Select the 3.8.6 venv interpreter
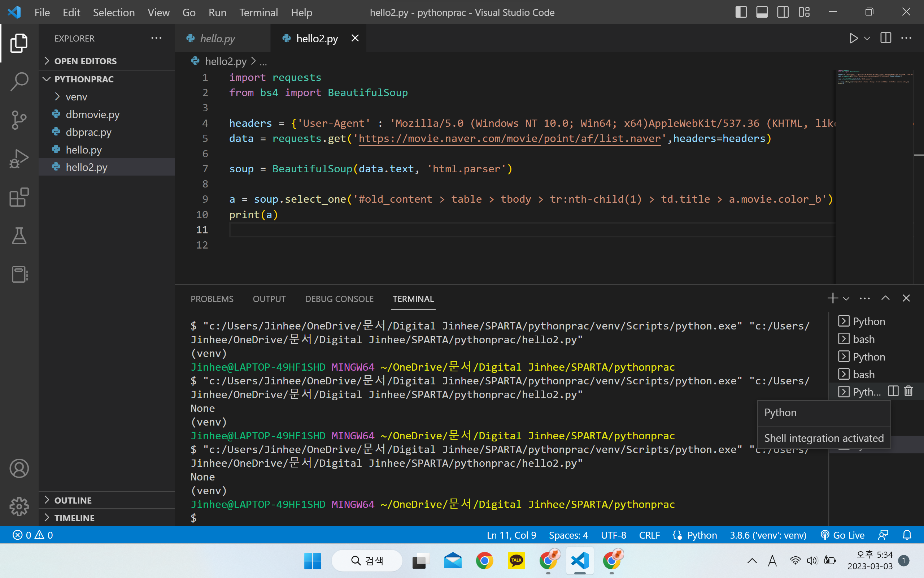Screen dimensions: 924x578 (768, 535)
